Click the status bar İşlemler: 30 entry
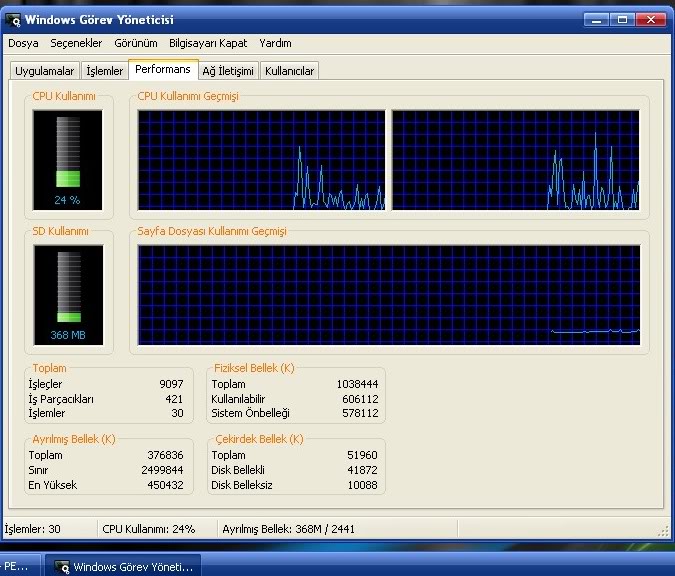The image size is (675, 576). click(33, 529)
